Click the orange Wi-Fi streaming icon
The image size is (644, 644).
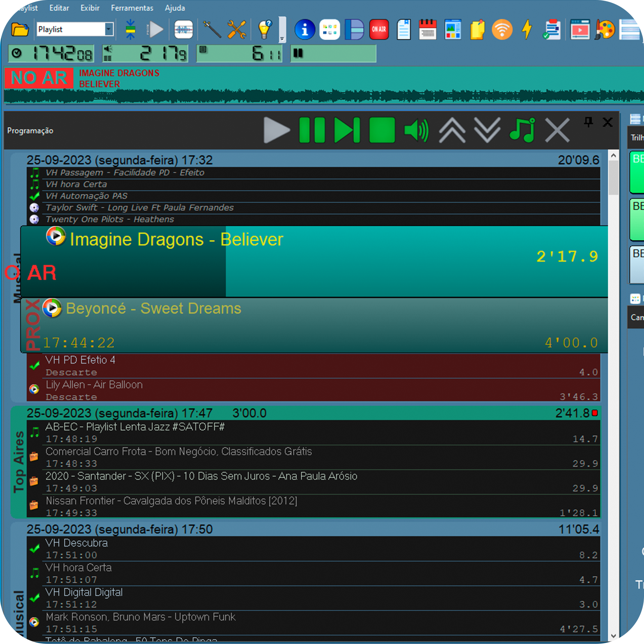(502, 29)
